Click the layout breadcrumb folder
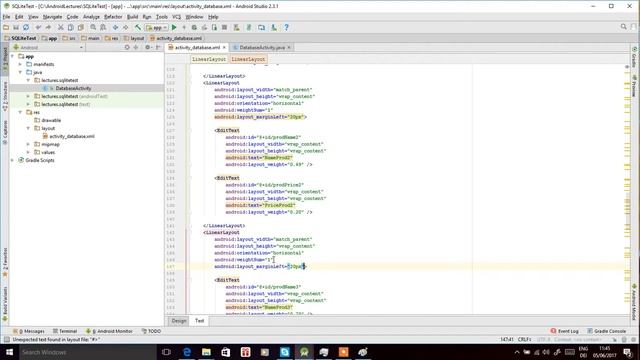 point(134,38)
